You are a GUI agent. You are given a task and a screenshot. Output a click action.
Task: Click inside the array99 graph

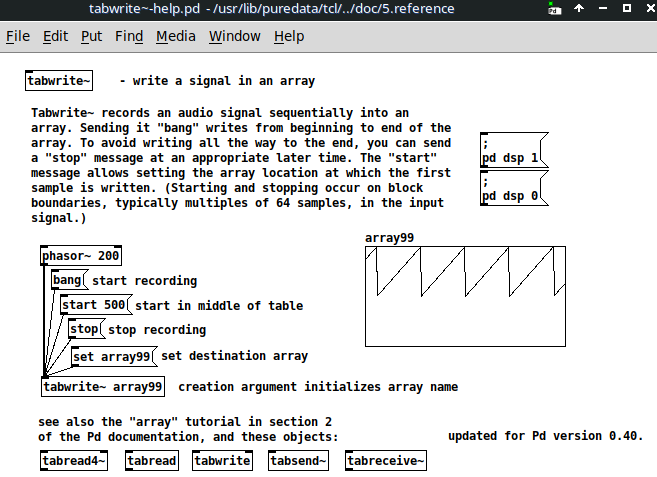point(466,296)
